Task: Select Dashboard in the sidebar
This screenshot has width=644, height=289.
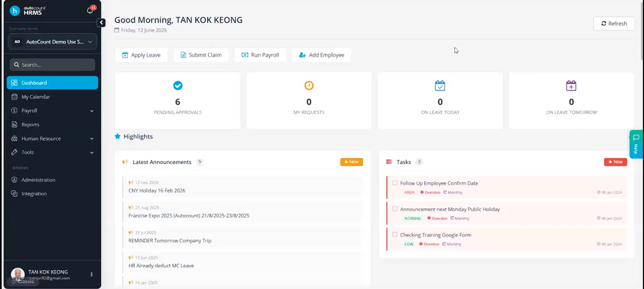Action: [x=52, y=83]
